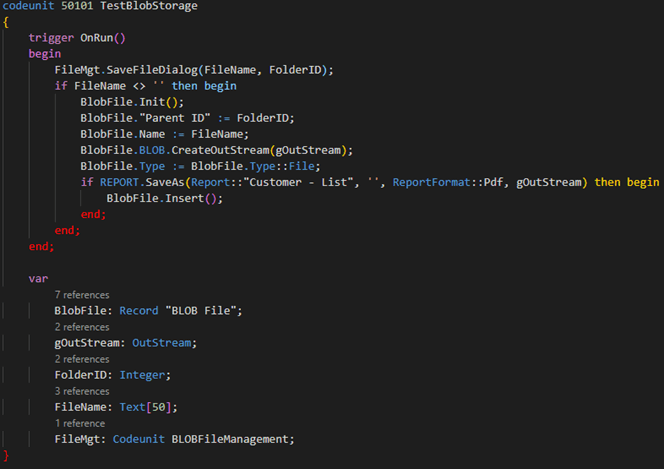Click 'Codeunit' type in FileMgt declaration
Viewport: 664px width, 469px height.
[139, 439]
